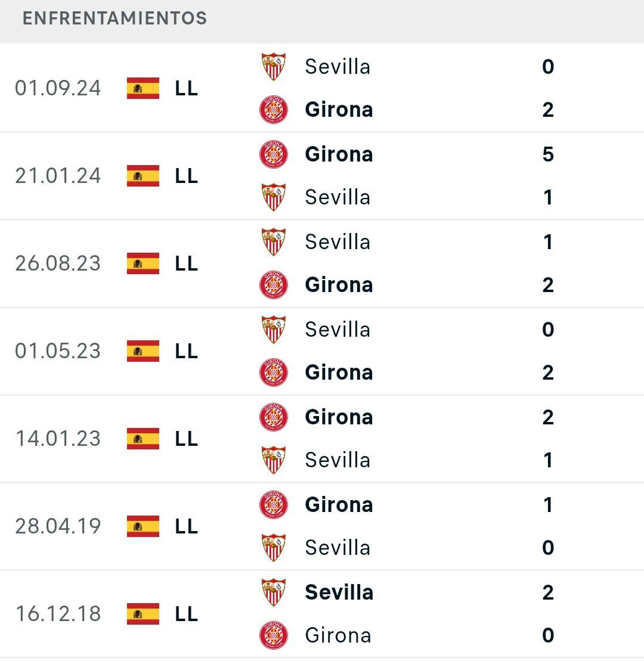The image size is (644, 661).
Task: Open the 21.01.24 match date
Action: [58, 176]
